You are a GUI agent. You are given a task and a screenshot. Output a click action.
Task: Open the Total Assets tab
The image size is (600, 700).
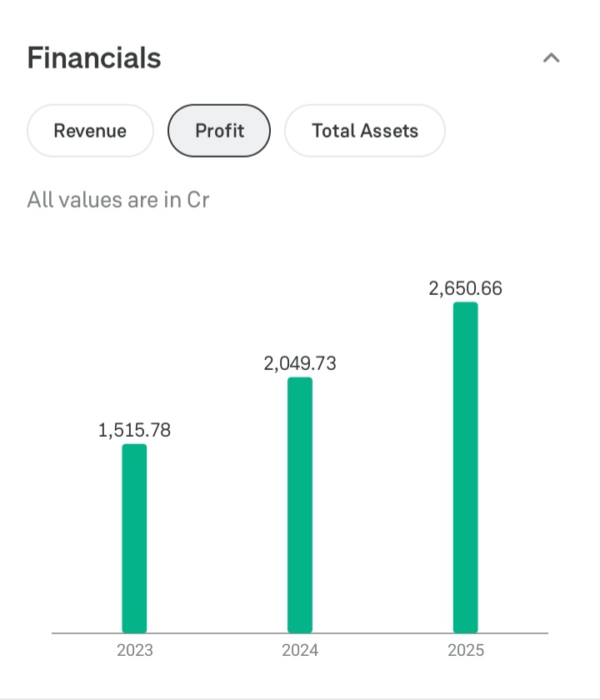(365, 131)
